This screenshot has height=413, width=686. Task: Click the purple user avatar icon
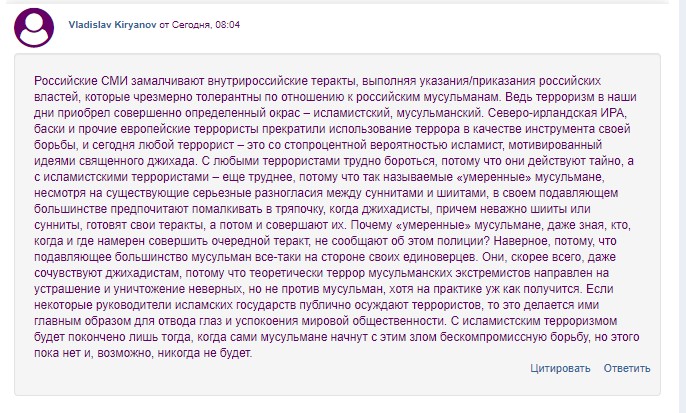(36, 27)
